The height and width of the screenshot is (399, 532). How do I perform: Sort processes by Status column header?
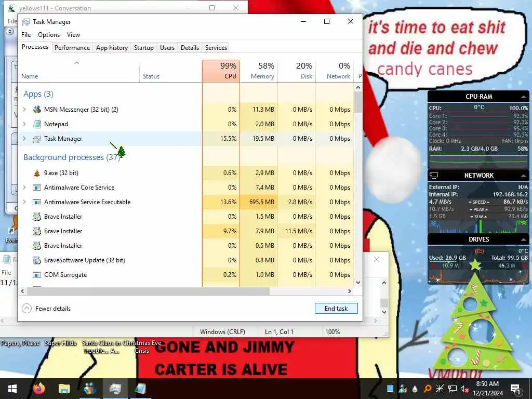coord(170,71)
